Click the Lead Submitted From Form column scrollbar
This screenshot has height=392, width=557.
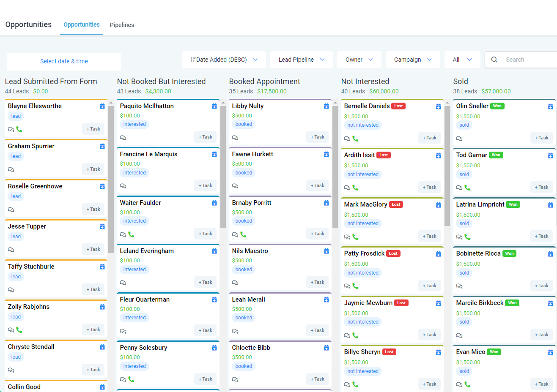(111, 179)
